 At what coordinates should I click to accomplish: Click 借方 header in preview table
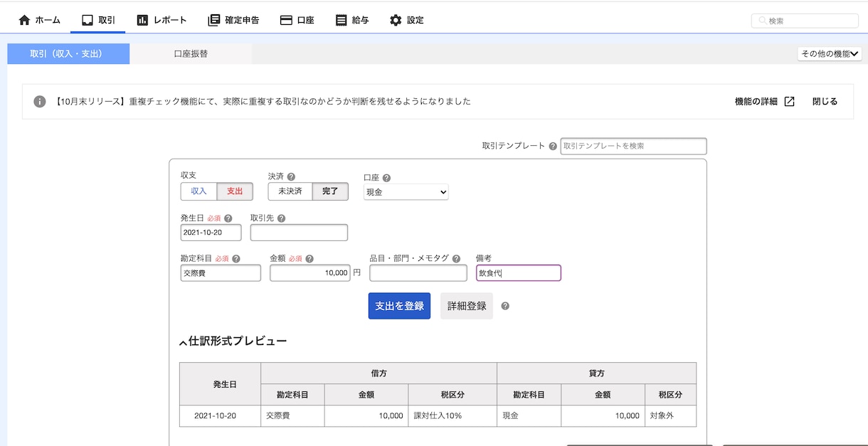379,373
